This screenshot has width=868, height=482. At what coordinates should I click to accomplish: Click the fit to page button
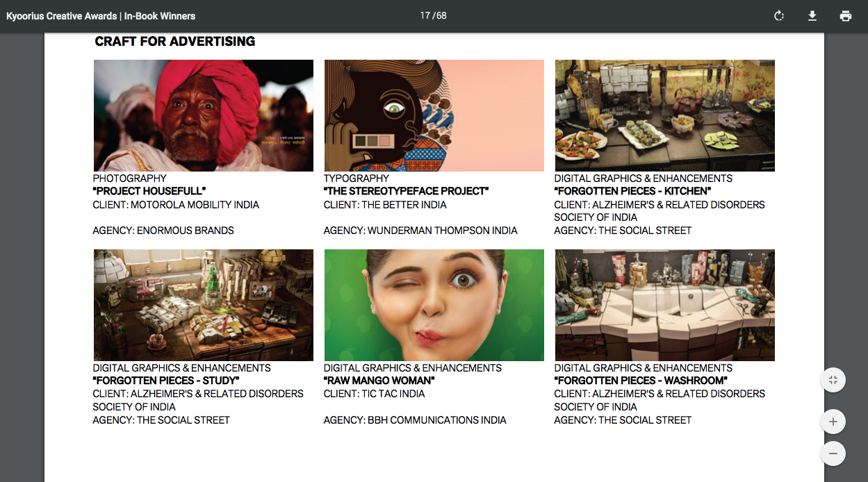tap(833, 380)
